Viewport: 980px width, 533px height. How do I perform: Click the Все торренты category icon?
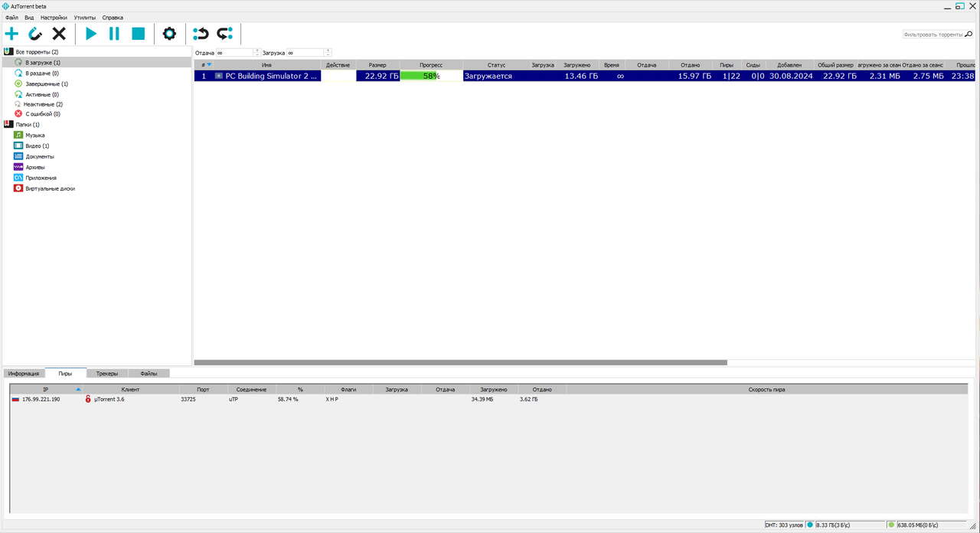pos(8,51)
